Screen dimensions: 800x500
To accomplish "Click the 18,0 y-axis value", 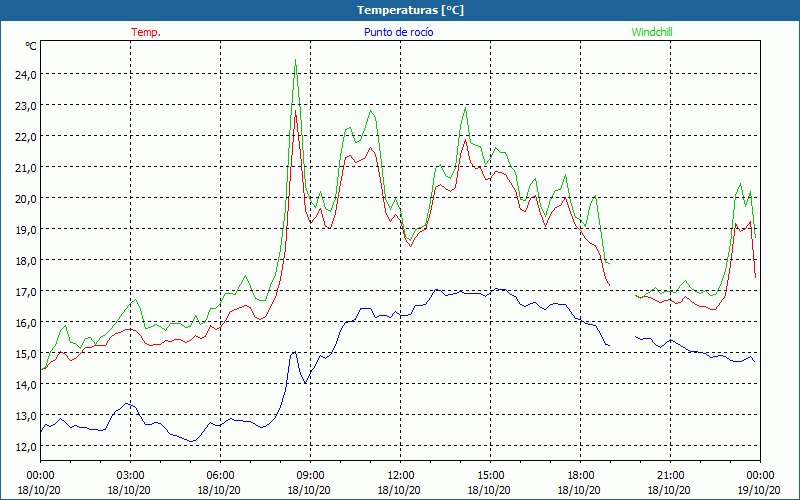I will click(26, 261).
